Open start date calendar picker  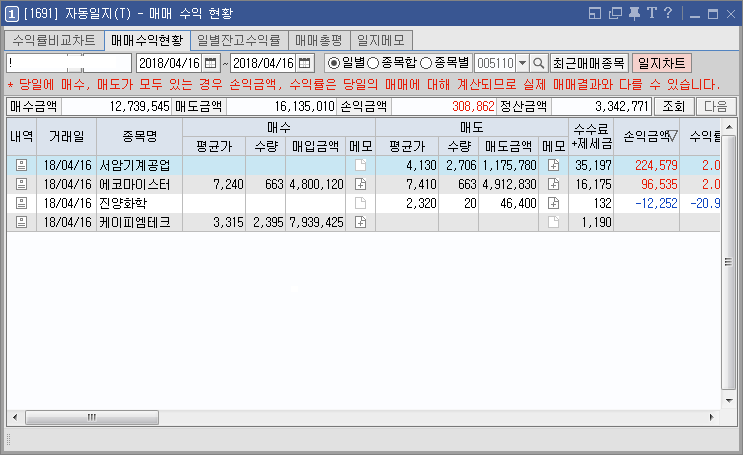pyautogui.click(x=210, y=63)
